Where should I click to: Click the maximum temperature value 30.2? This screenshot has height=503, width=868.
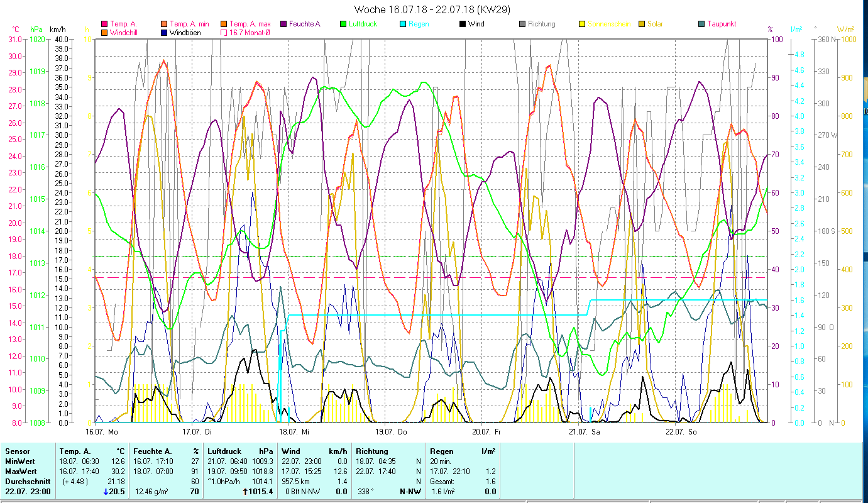tap(118, 472)
